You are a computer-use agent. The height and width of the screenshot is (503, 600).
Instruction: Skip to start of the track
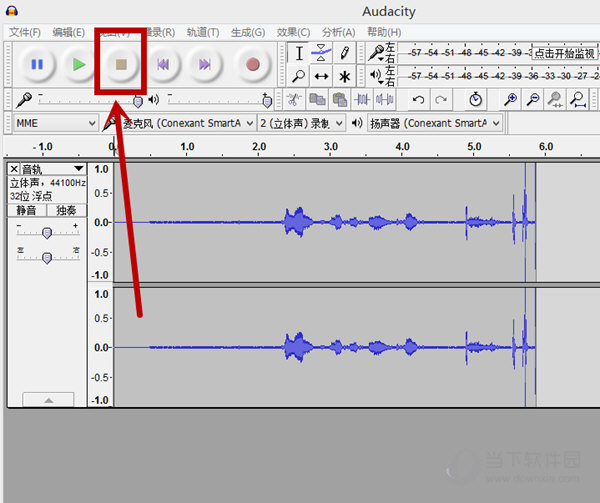point(163,64)
